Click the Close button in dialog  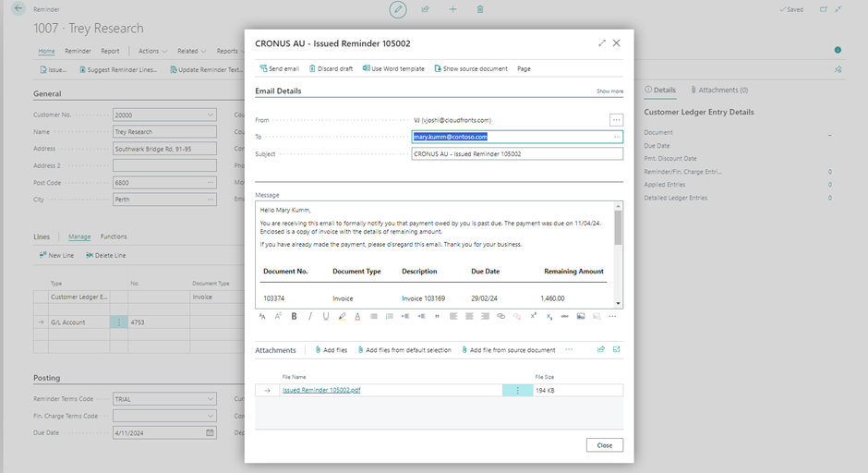click(605, 445)
